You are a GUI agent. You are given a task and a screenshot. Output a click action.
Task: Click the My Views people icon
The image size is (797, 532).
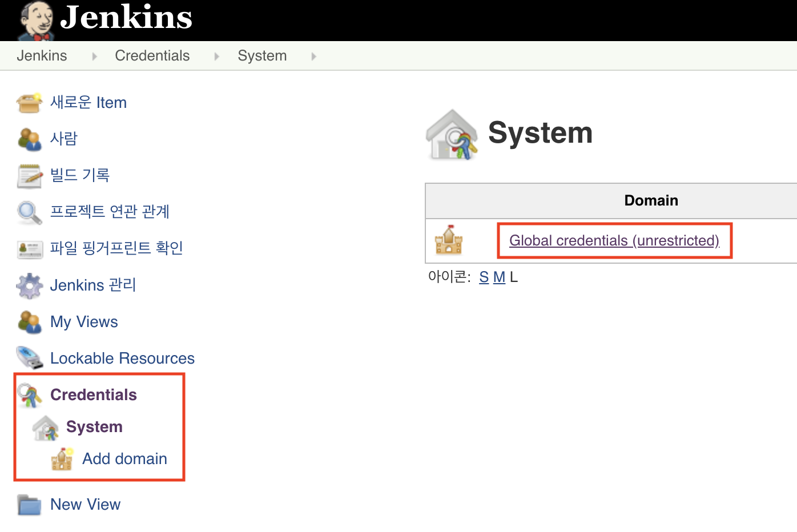click(29, 322)
